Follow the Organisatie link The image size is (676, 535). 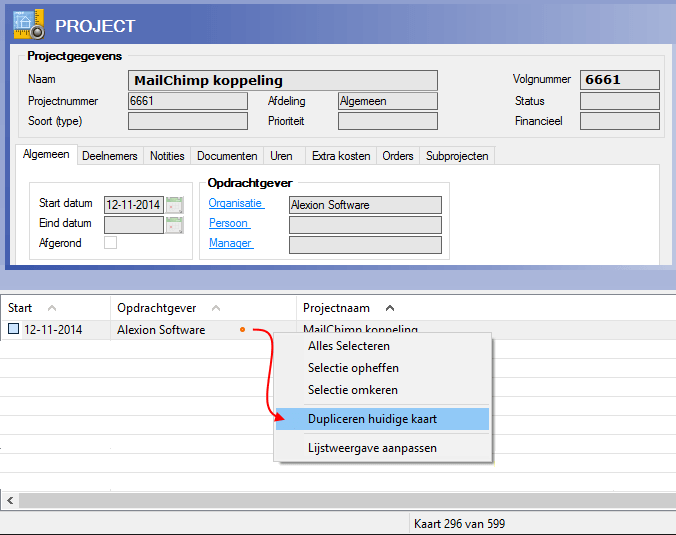235,203
